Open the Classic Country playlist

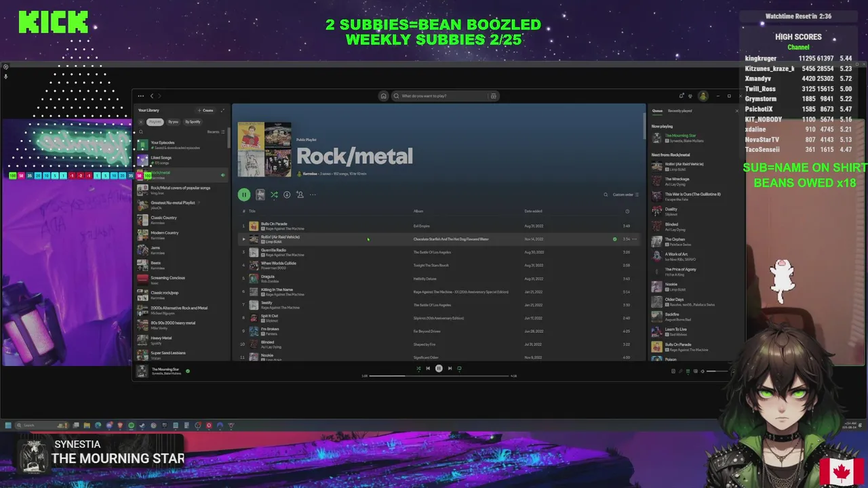183,220
